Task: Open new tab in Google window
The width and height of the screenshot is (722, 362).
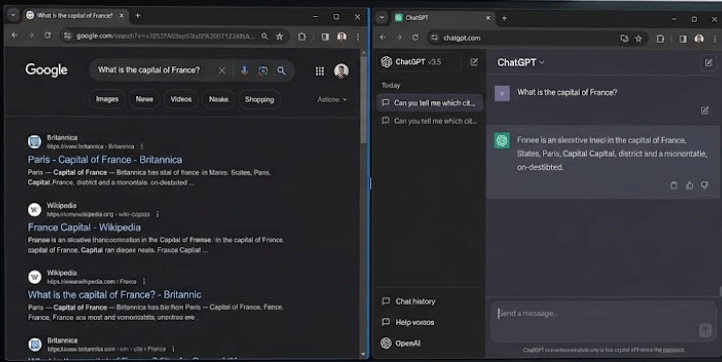Action: click(137, 15)
